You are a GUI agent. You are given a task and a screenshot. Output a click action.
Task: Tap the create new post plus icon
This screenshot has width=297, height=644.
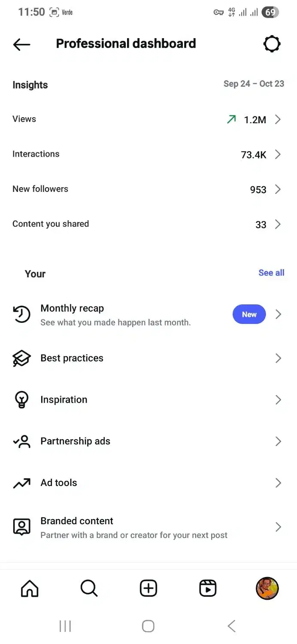[x=148, y=588]
